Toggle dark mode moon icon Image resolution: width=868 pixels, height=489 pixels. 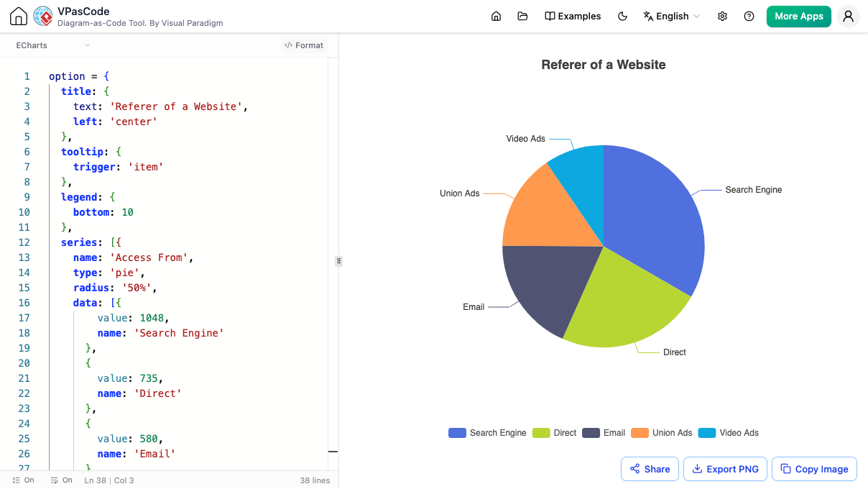tap(623, 17)
